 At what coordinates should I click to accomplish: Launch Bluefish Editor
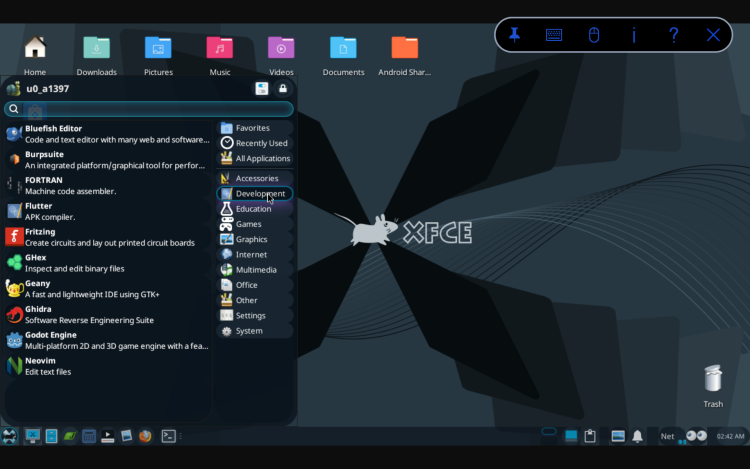coord(108,134)
